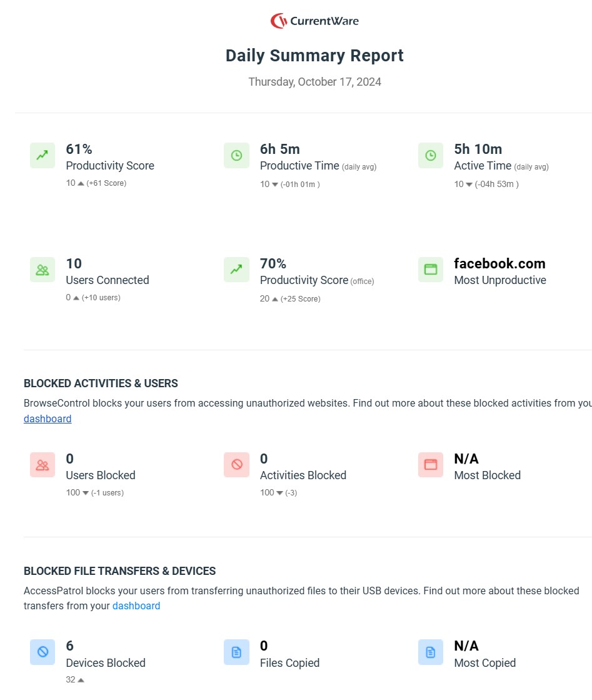Click the 61% Productivity Score trend icon

pos(43,155)
